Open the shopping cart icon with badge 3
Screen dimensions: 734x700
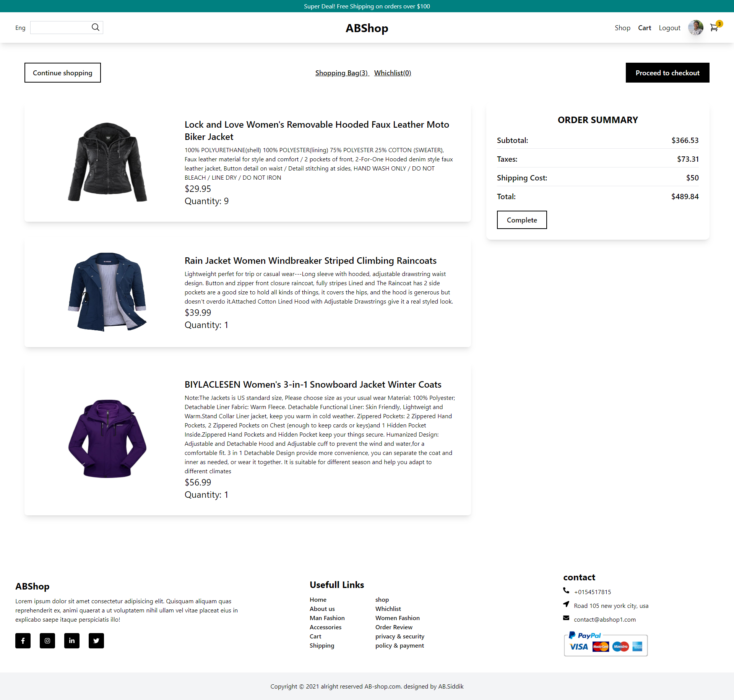pos(714,28)
